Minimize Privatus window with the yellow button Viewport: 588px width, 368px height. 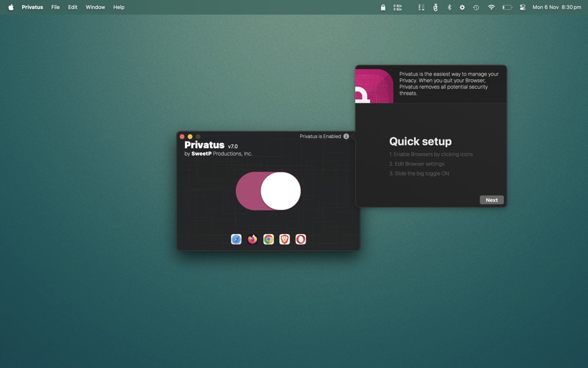(x=190, y=137)
